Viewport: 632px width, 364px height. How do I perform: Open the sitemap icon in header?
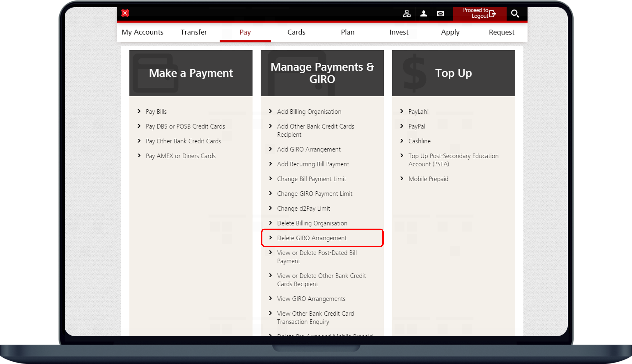407,14
